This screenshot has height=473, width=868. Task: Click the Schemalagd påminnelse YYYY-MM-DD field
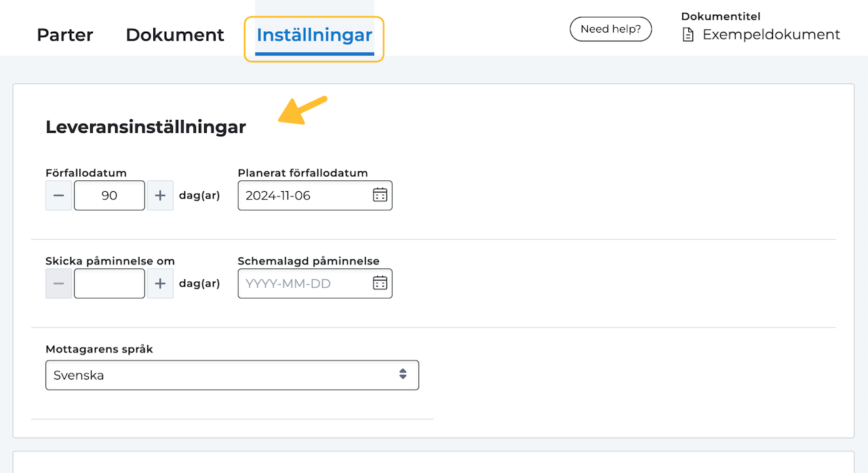point(305,284)
